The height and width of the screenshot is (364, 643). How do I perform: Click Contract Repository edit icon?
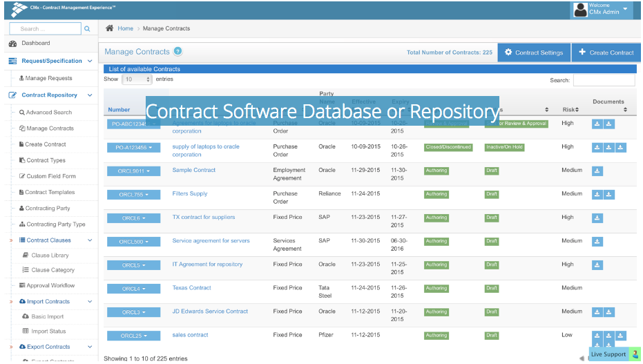click(x=12, y=95)
